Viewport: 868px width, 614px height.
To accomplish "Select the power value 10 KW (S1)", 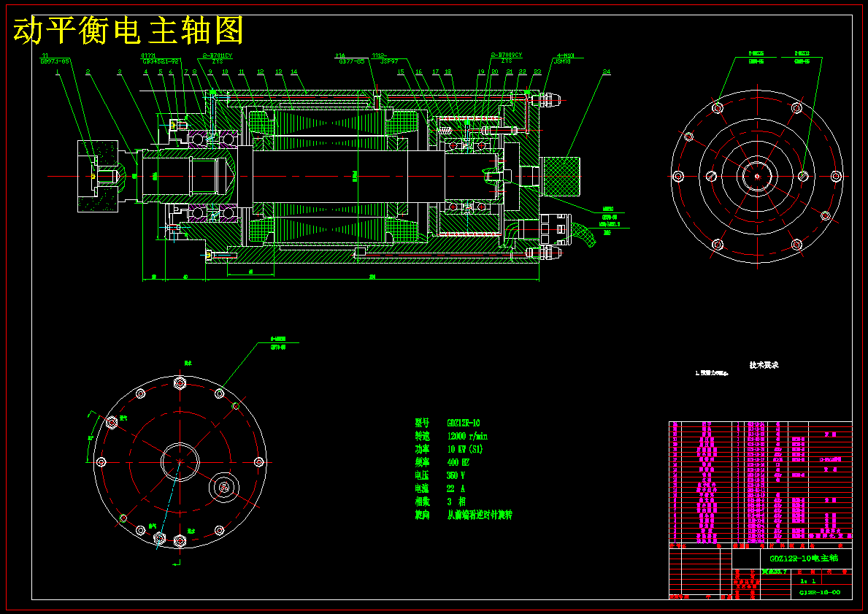I will (x=465, y=449).
